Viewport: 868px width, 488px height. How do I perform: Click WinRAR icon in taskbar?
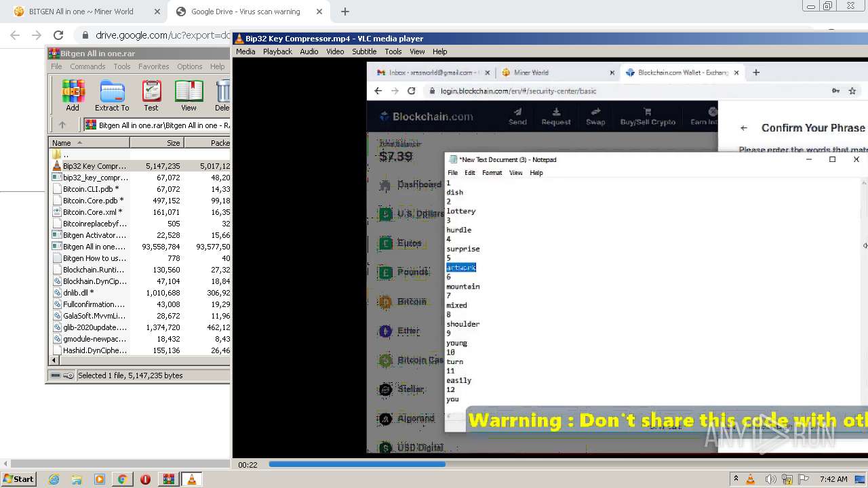click(x=168, y=479)
